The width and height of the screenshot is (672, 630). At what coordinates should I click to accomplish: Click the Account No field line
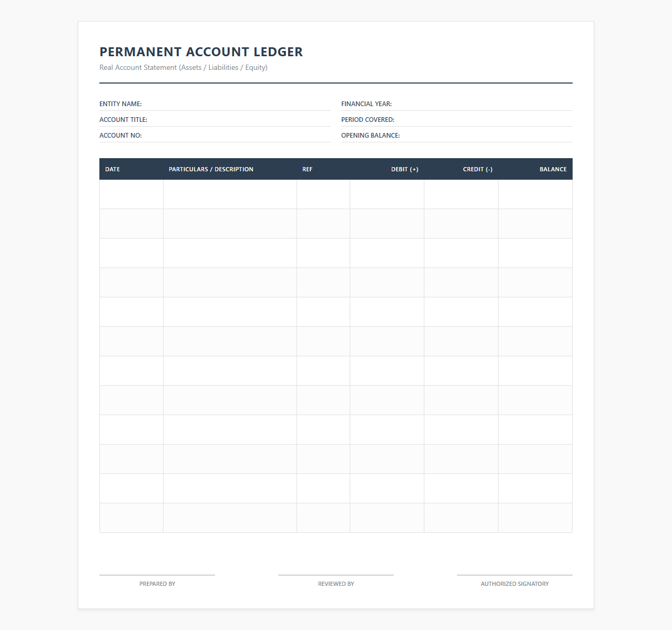tap(215, 136)
